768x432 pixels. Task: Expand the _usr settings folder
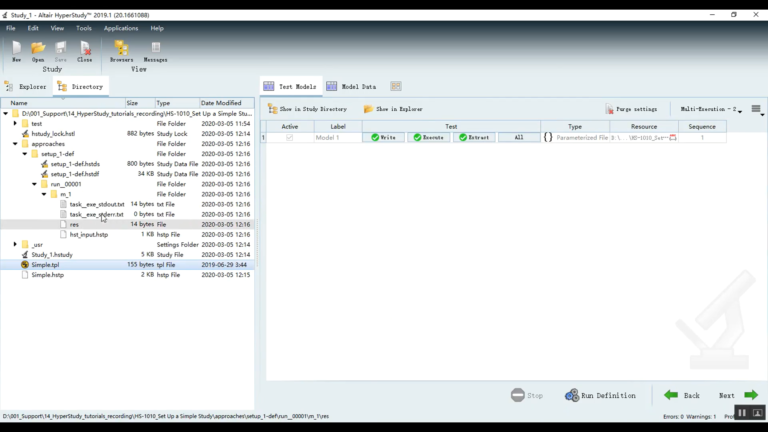pyautogui.click(x=15, y=244)
